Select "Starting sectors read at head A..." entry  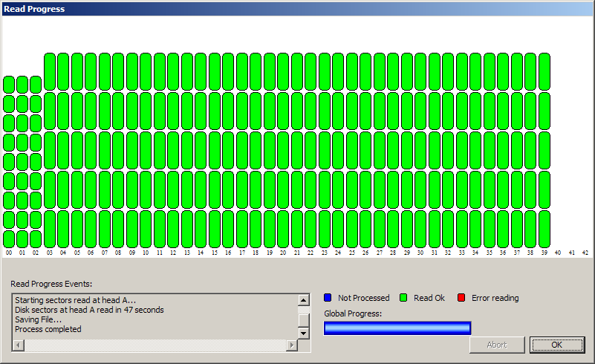click(x=76, y=300)
